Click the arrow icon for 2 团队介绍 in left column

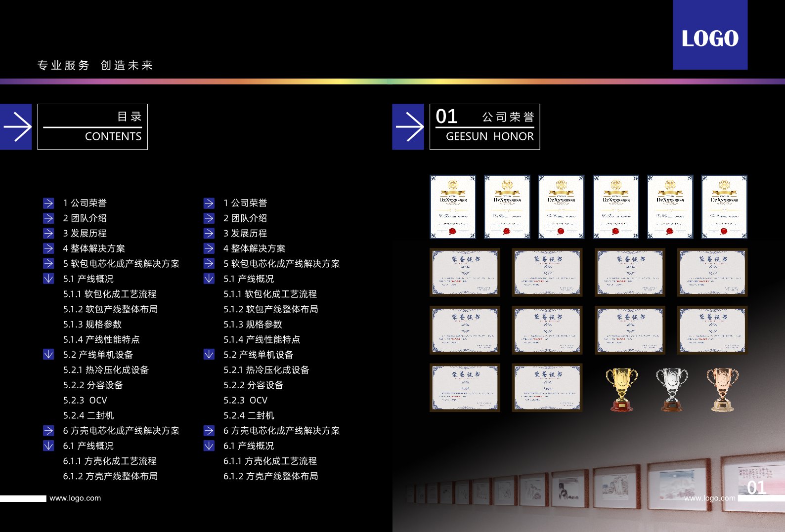48,218
